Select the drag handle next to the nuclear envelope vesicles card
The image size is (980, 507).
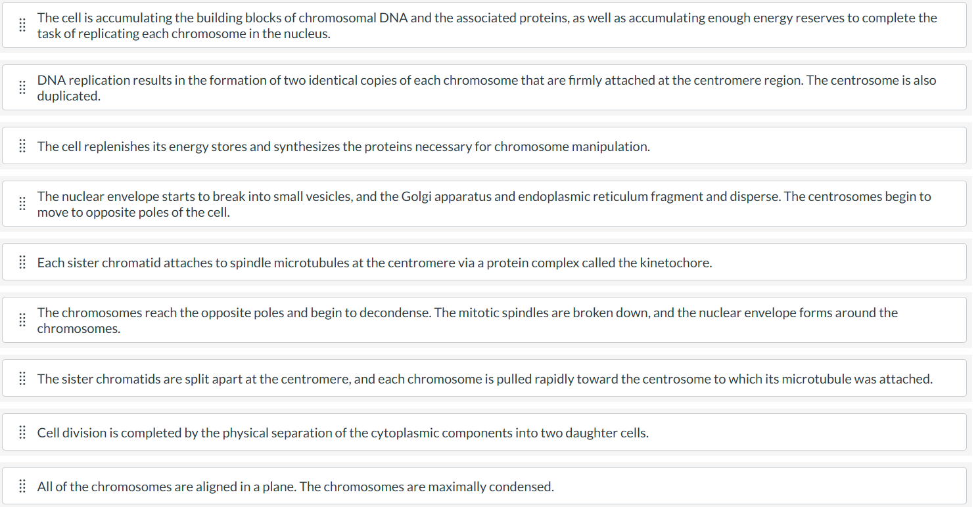pos(22,204)
